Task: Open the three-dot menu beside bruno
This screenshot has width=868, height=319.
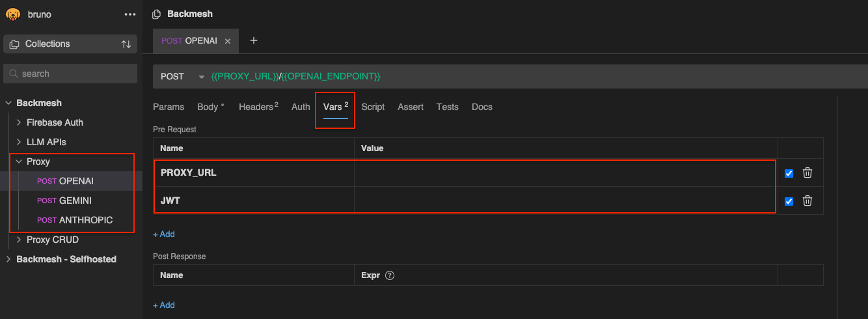Action: click(x=129, y=14)
